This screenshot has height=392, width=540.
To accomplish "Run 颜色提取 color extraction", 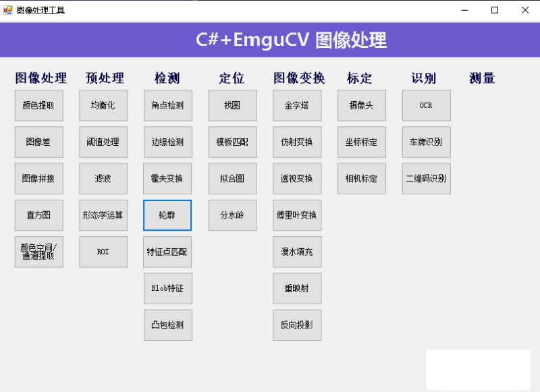I will point(38,106).
